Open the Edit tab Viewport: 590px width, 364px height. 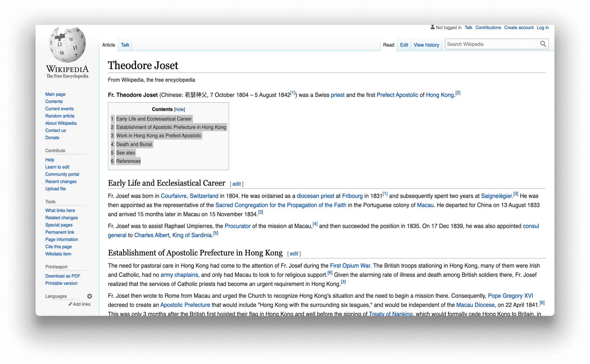tap(404, 45)
